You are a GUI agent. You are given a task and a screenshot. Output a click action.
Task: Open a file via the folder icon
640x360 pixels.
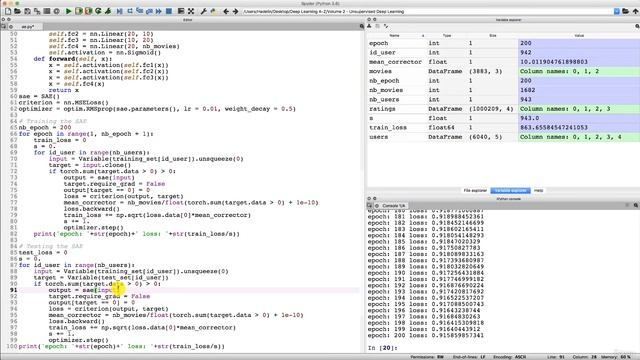coord(18,11)
